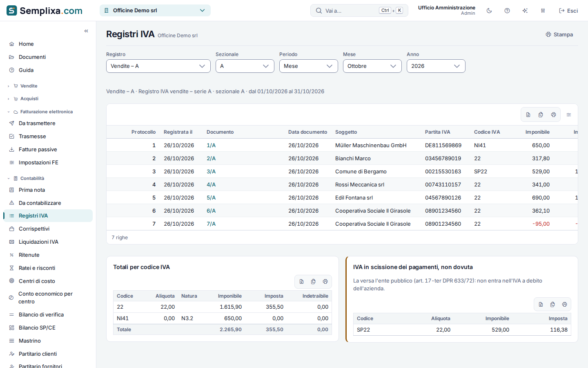
Task: Export main register table to Excel
Action: coord(528,115)
